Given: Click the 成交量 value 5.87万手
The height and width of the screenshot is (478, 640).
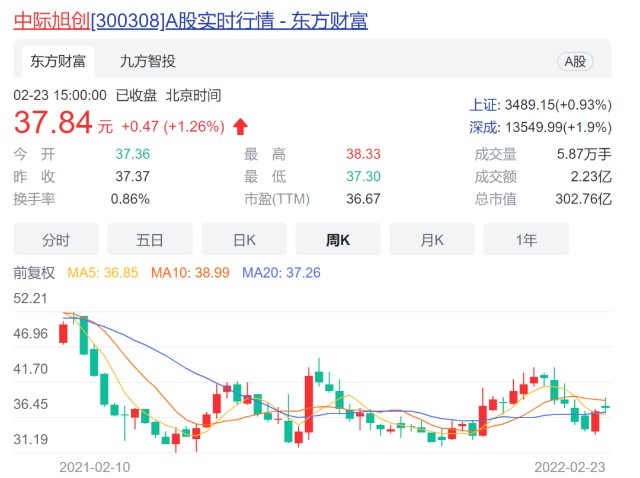Looking at the screenshot, I should 584,154.
